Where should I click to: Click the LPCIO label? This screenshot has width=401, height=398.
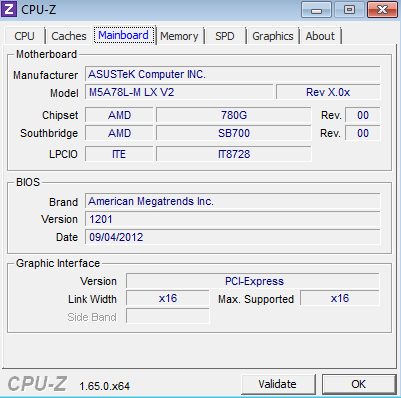tap(63, 154)
